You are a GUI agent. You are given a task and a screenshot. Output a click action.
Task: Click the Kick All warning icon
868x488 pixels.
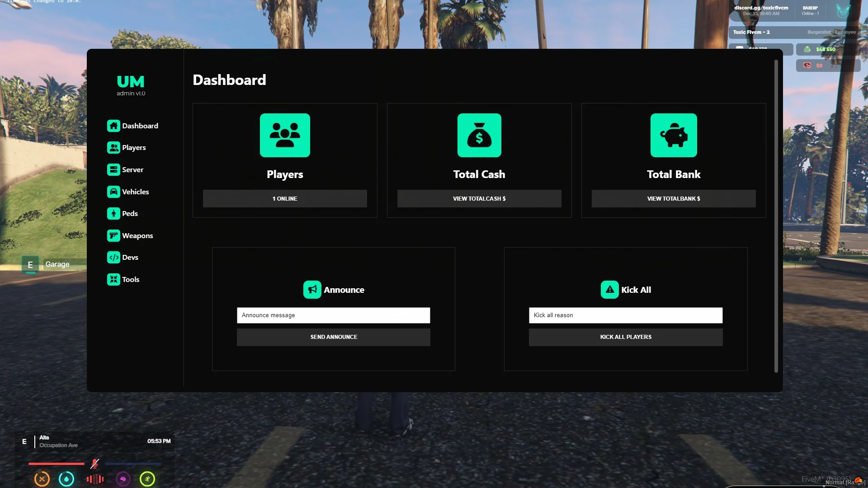[x=609, y=290]
